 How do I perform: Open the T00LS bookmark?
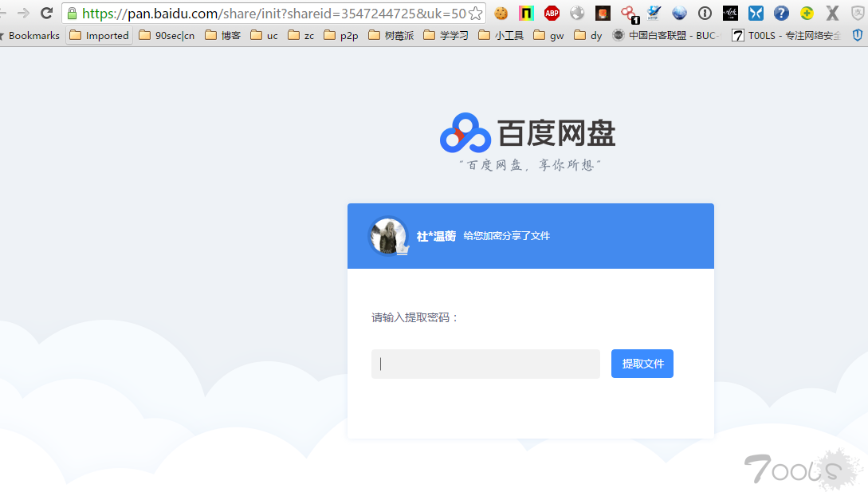tap(786, 35)
